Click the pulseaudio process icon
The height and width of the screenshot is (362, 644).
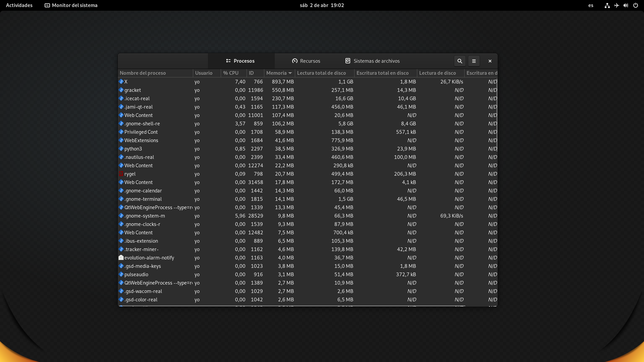click(x=121, y=274)
